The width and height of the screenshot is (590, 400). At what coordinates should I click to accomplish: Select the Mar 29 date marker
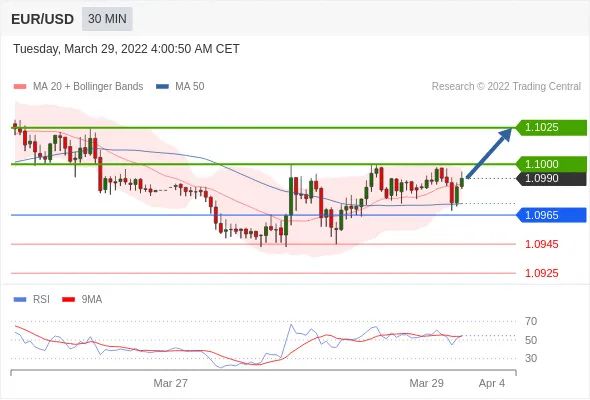pyautogui.click(x=426, y=383)
